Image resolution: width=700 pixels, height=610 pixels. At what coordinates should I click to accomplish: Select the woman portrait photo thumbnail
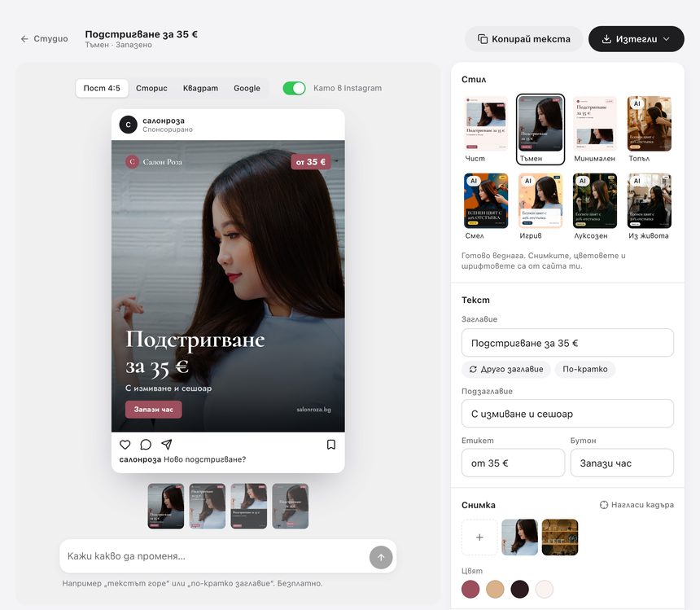519,538
